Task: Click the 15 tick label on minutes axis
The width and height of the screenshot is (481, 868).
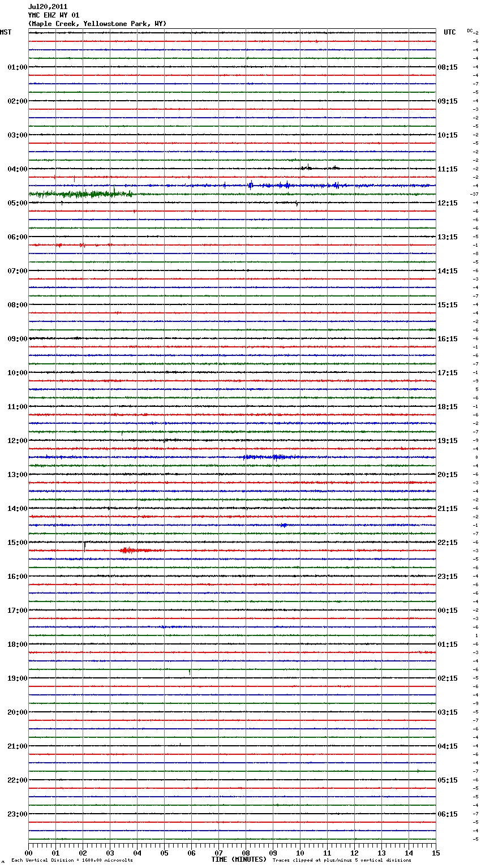Action: pos(436,853)
